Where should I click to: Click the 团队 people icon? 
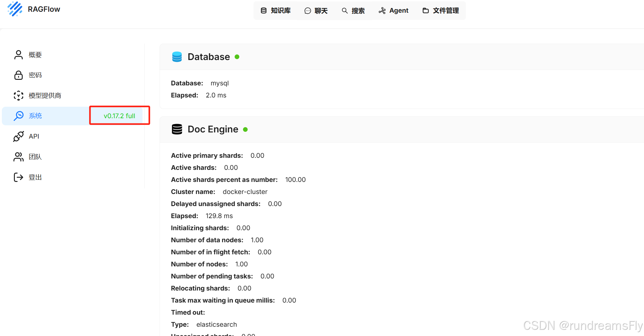point(19,157)
